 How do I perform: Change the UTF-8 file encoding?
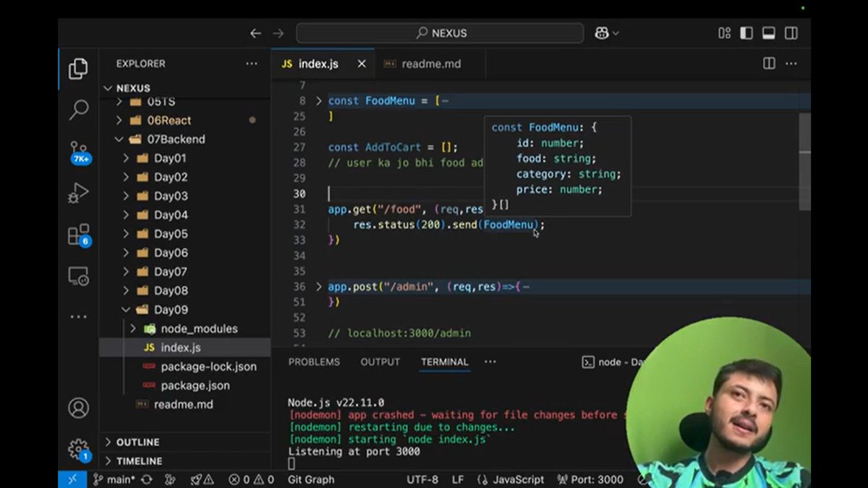point(422,479)
